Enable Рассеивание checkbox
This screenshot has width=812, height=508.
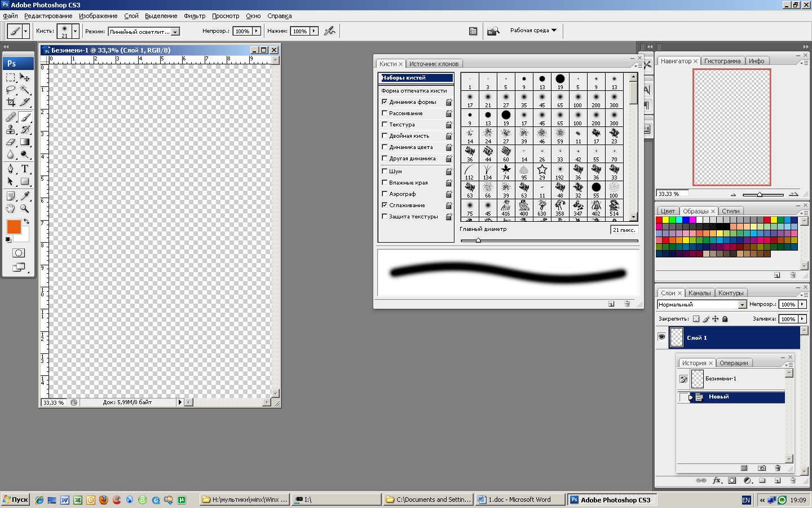tap(385, 113)
